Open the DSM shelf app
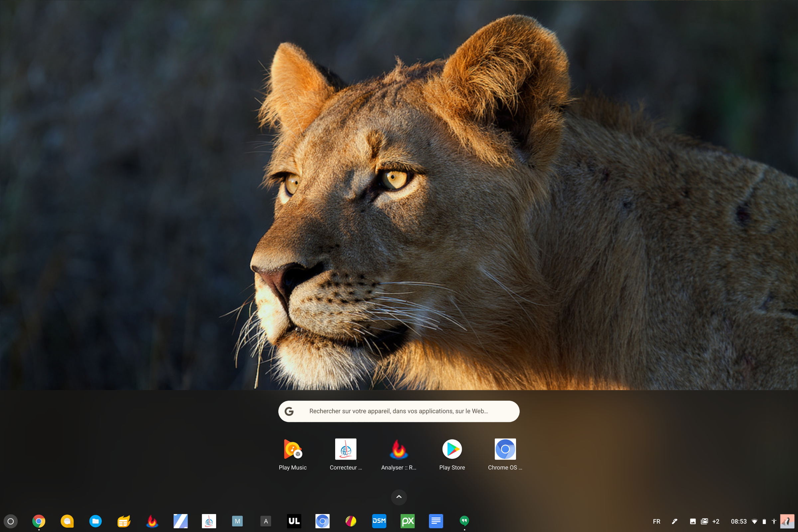The height and width of the screenshot is (532, 798). coord(379,521)
